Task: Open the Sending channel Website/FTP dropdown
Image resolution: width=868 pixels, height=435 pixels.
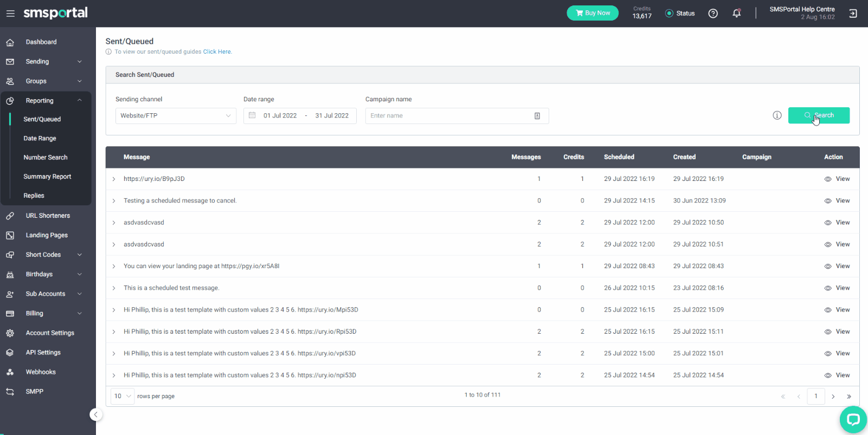Action: [176, 116]
